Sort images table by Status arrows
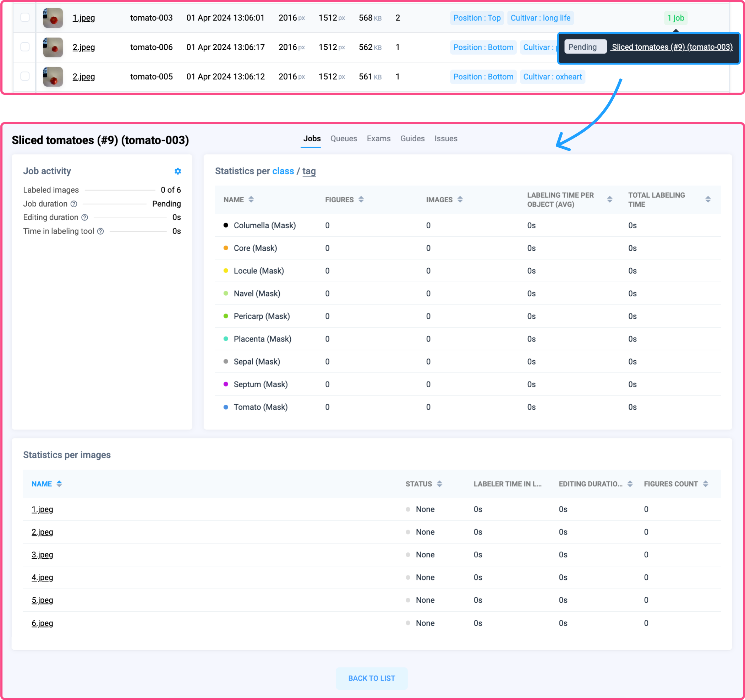This screenshot has height=700, width=745. pos(439,484)
